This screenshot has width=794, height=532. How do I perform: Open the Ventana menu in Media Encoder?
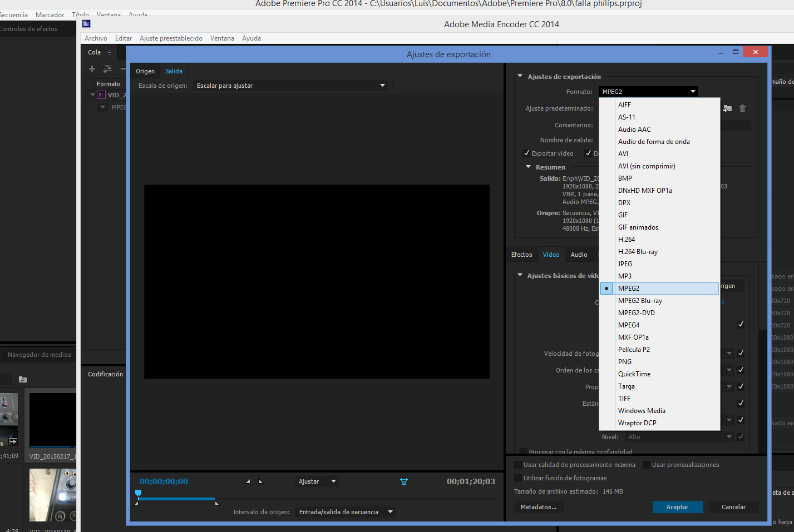tap(222, 38)
